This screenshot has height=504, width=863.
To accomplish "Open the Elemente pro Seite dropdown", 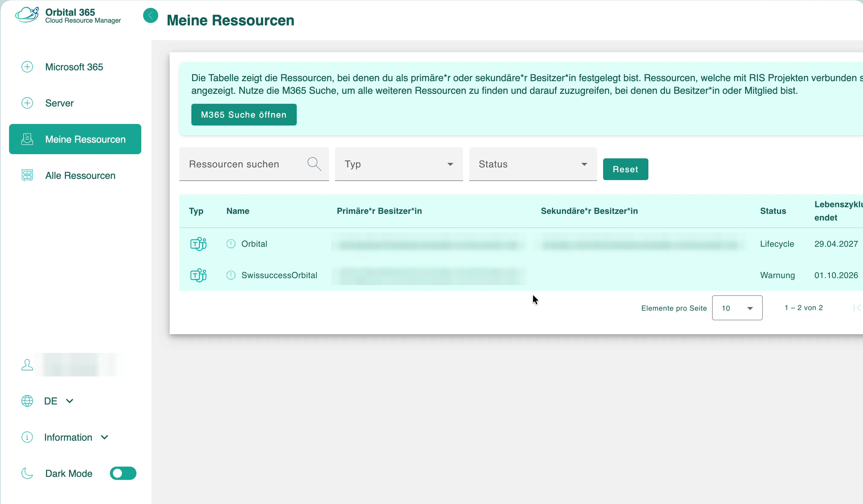I will pos(737,308).
